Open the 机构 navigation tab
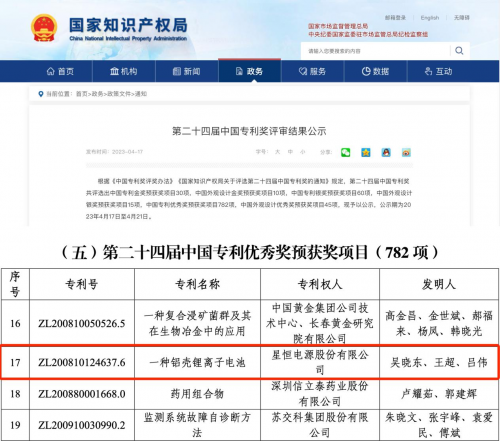The width and height of the screenshot is (500, 441). 124,71
